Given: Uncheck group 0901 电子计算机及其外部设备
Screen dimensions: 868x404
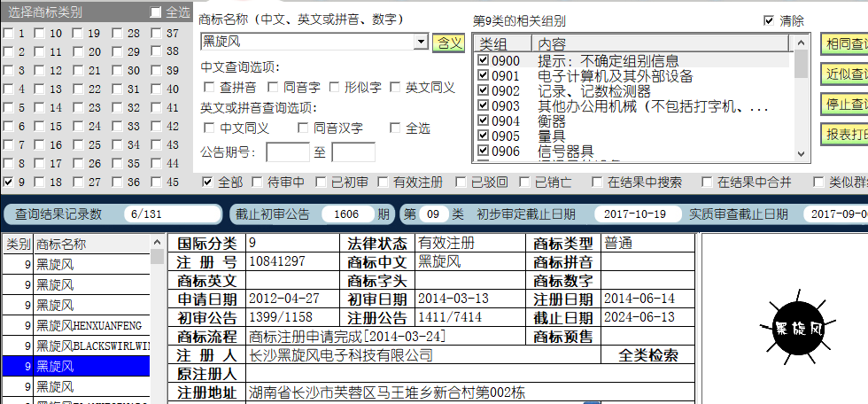Looking at the screenshot, I should click(x=484, y=75).
